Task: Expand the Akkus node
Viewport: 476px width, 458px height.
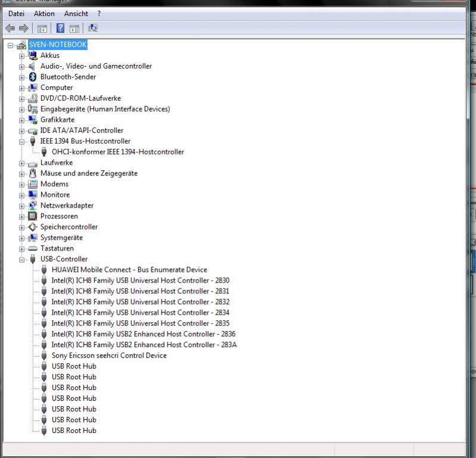Action: click(21, 56)
